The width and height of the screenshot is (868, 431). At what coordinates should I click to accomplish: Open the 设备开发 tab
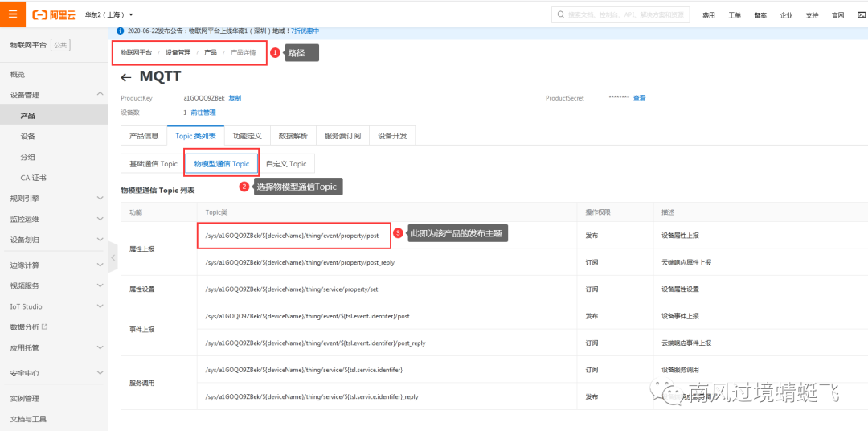tap(392, 136)
